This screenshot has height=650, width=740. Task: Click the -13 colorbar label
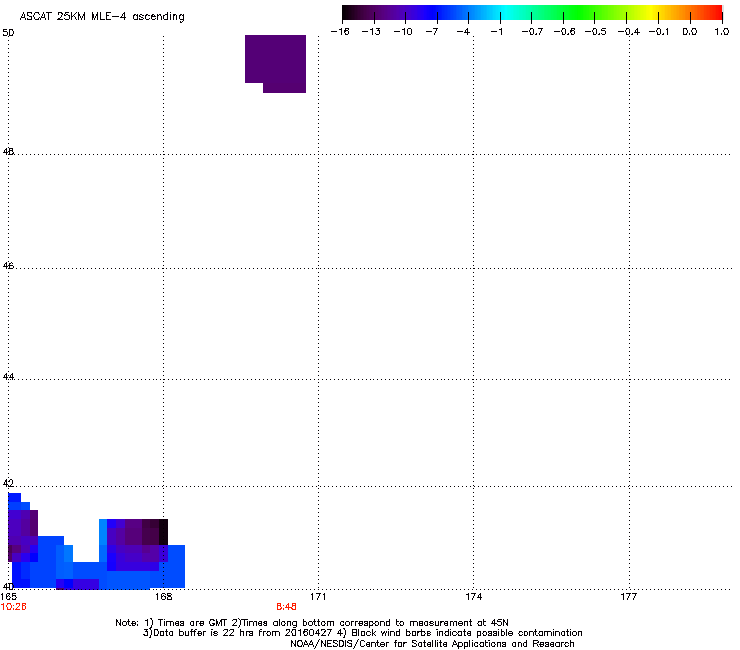click(x=371, y=32)
